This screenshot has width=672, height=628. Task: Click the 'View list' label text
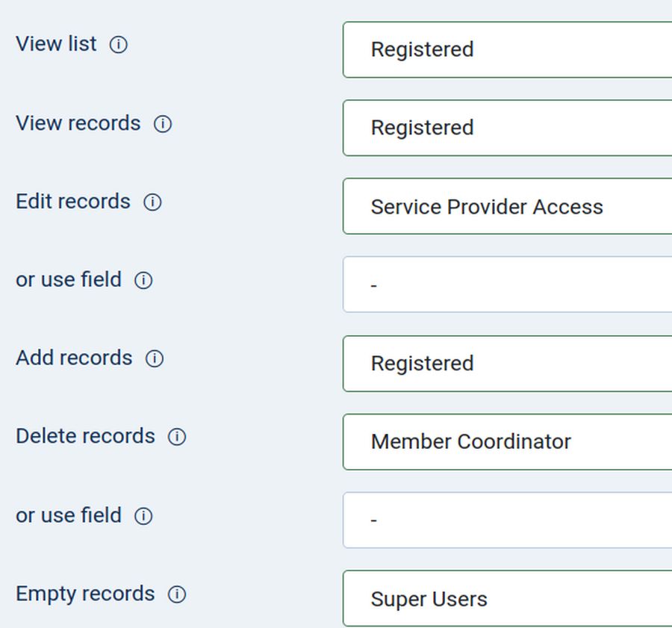click(x=56, y=44)
